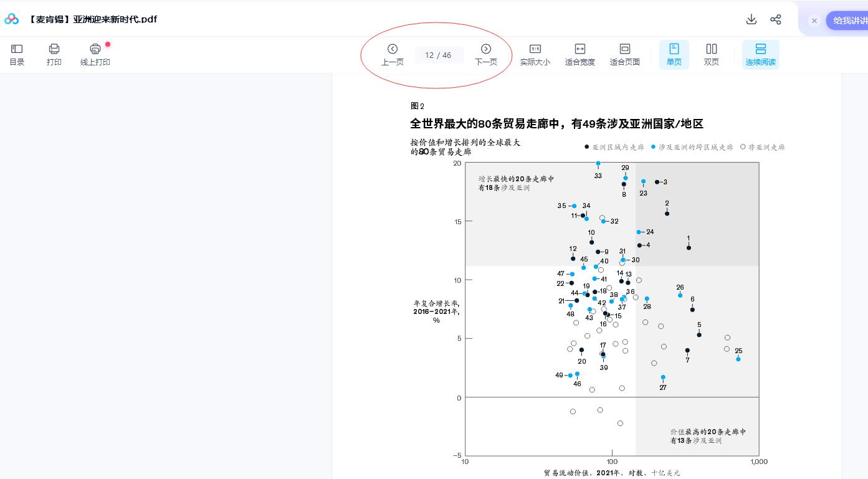Click the red badge on 线上打印
This screenshot has height=479, width=868.
[x=108, y=44]
